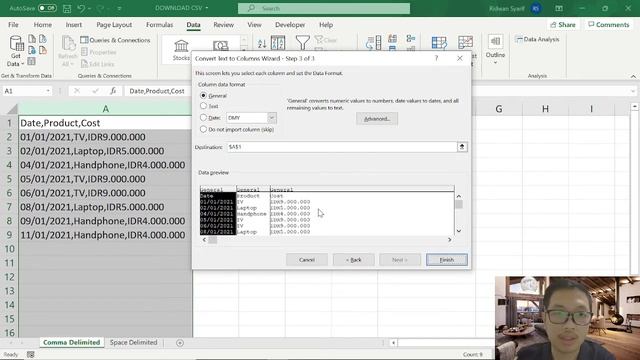Open the Developer ribbon tab
Viewport: 640px width, 360px height.
290,25
